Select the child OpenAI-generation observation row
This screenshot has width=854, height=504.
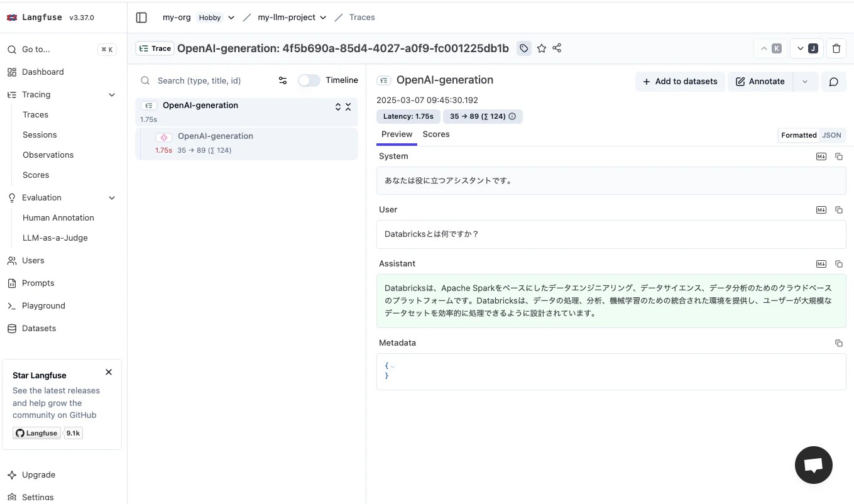[x=247, y=144]
